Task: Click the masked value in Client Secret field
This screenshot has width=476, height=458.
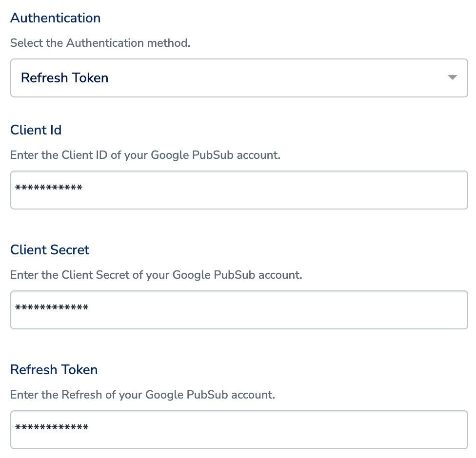Action: point(52,308)
